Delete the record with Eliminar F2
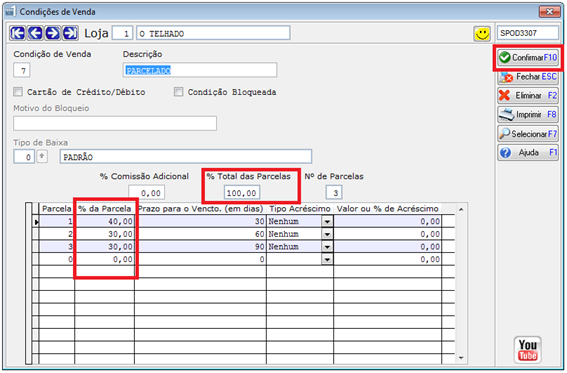Image resolution: width=567 pixels, height=373 pixels. [x=528, y=95]
